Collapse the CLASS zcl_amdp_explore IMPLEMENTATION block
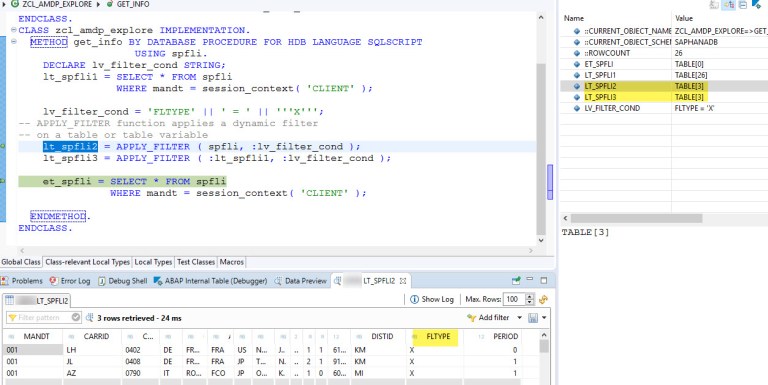The width and height of the screenshot is (768, 385). pos(14,30)
